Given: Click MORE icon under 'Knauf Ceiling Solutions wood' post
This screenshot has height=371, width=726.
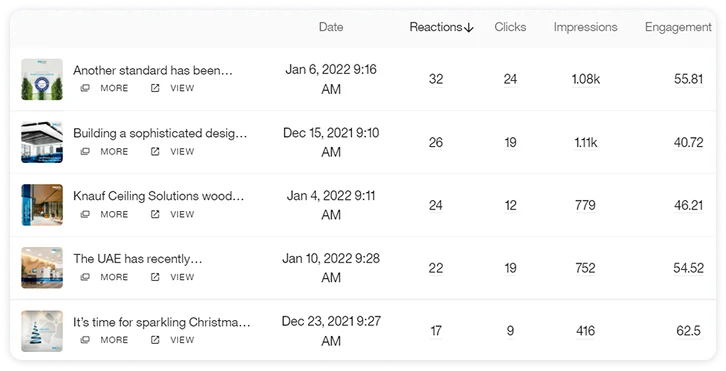Looking at the screenshot, I should pyautogui.click(x=85, y=214).
